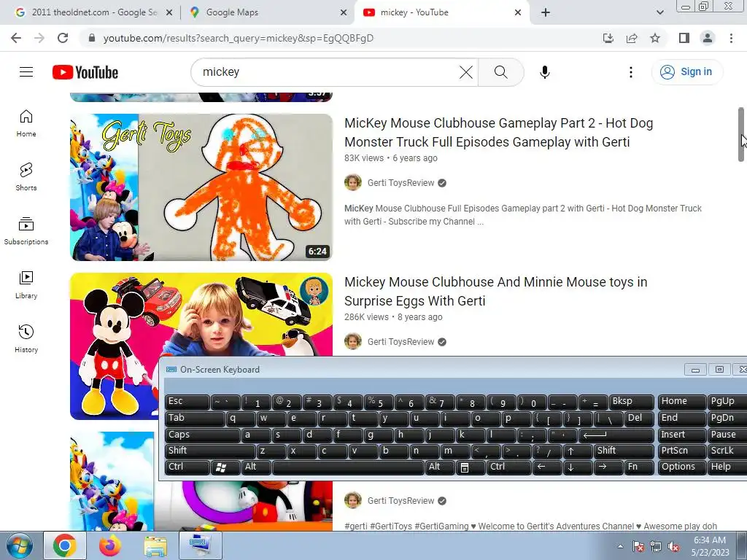Toggle ScrLk key on On-Screen Keyboard
747x560 pixels.
(727, 451)
